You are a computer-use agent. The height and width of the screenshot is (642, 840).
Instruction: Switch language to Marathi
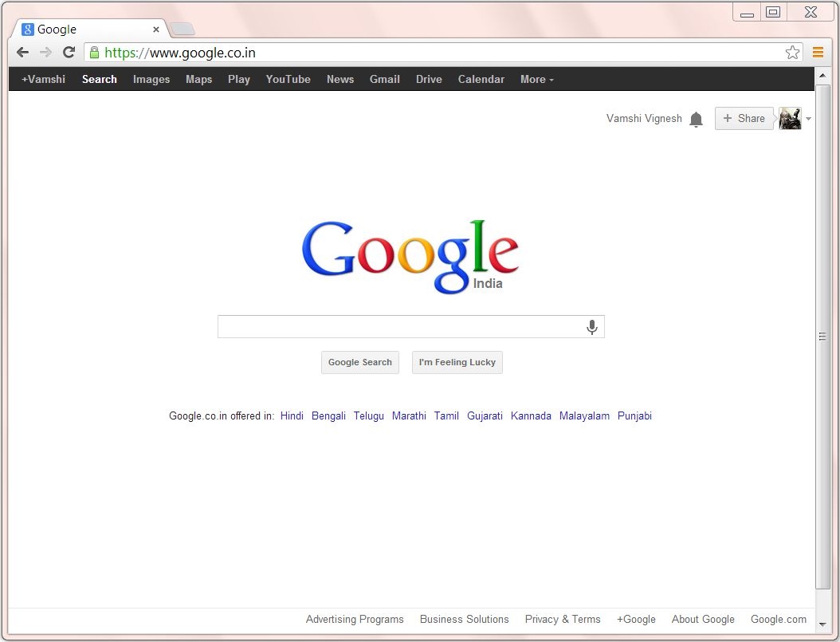[x=409, y=416]
